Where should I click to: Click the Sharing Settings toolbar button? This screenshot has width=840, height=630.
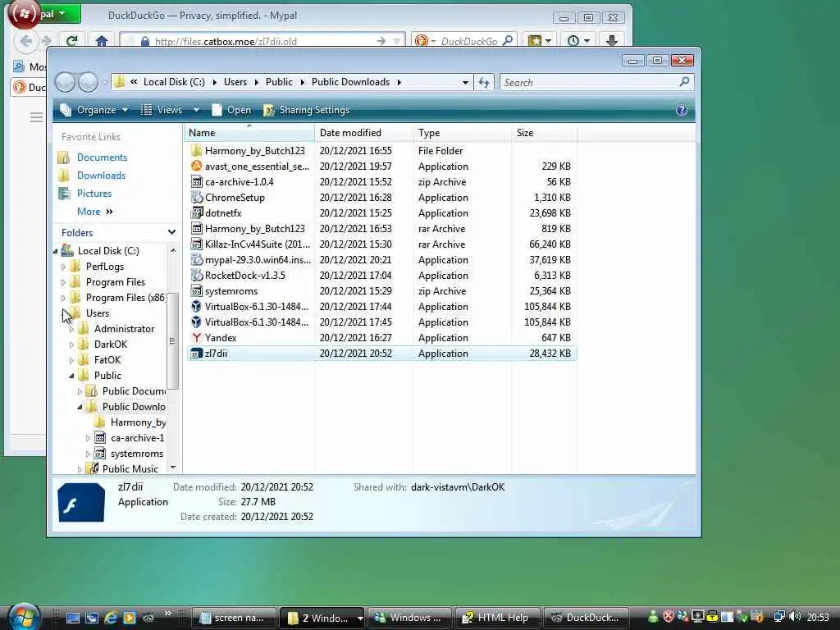[x=307, y=110]
